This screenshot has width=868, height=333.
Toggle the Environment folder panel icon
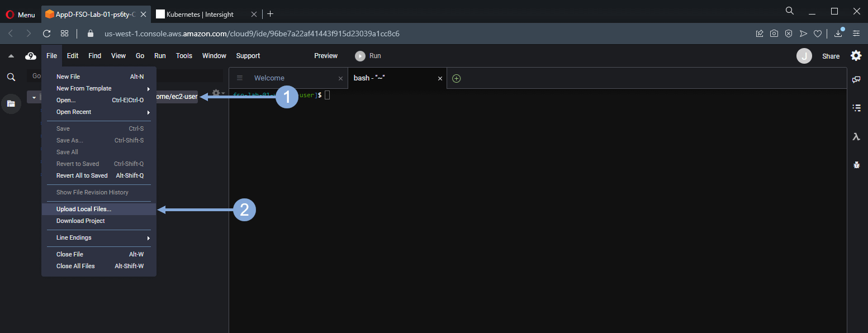pyautogui.click(x=11, y=104)
